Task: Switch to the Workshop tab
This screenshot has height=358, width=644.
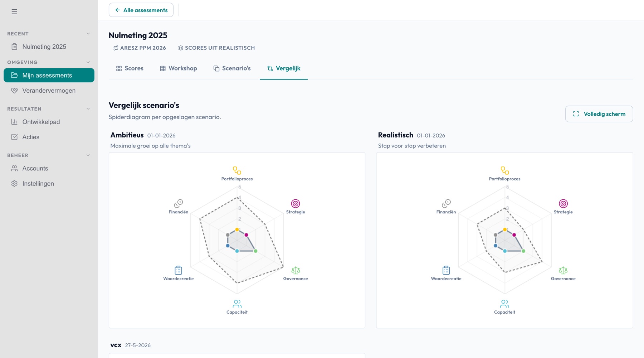Action: tap(178, 68)
